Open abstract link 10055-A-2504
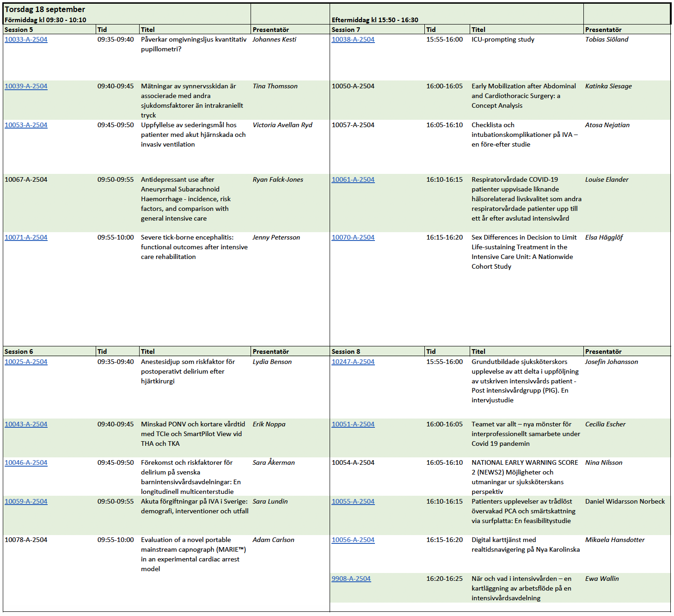The width and height of the screenshot is (674, 616). [353, 501]
